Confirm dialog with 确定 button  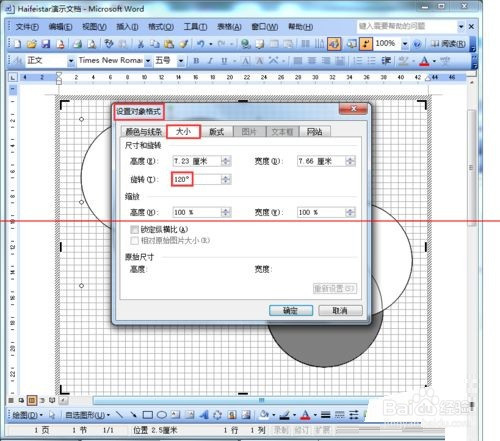click(291, 310)
